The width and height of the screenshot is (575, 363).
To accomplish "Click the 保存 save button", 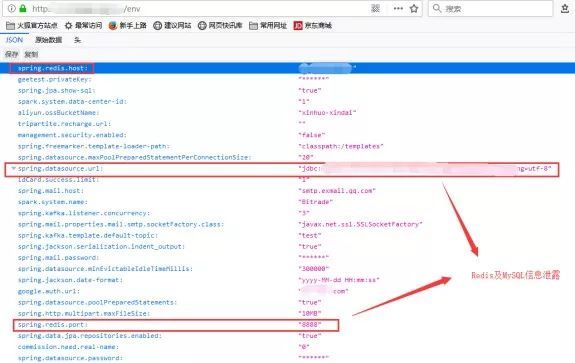I will pos(11,54).
